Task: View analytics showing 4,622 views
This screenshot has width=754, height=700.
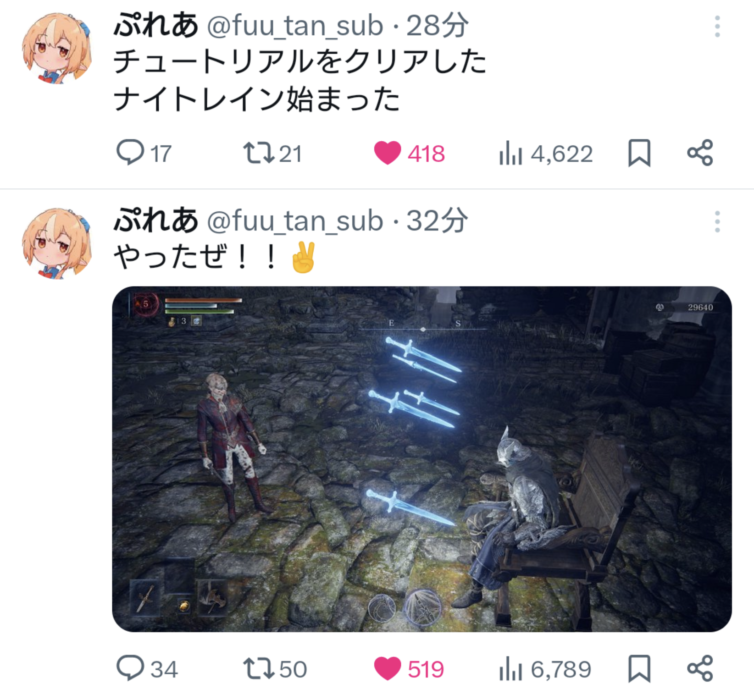Action: (546, 153)
